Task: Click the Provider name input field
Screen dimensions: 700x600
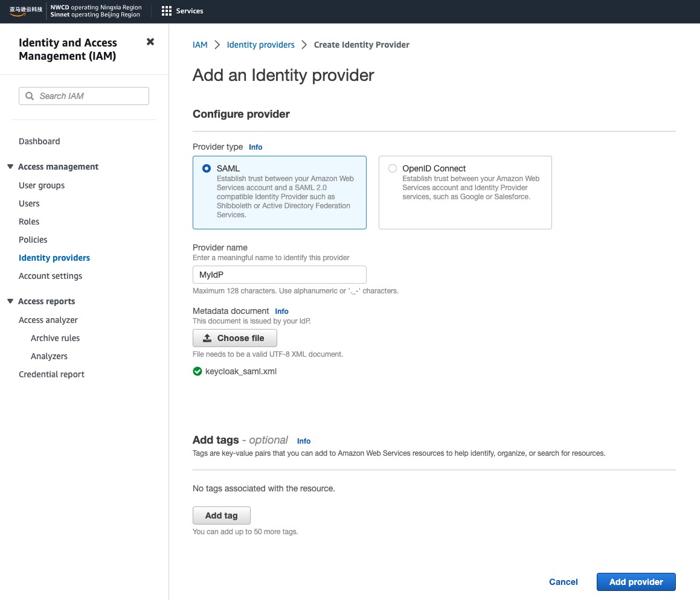Action: (279, 275)
